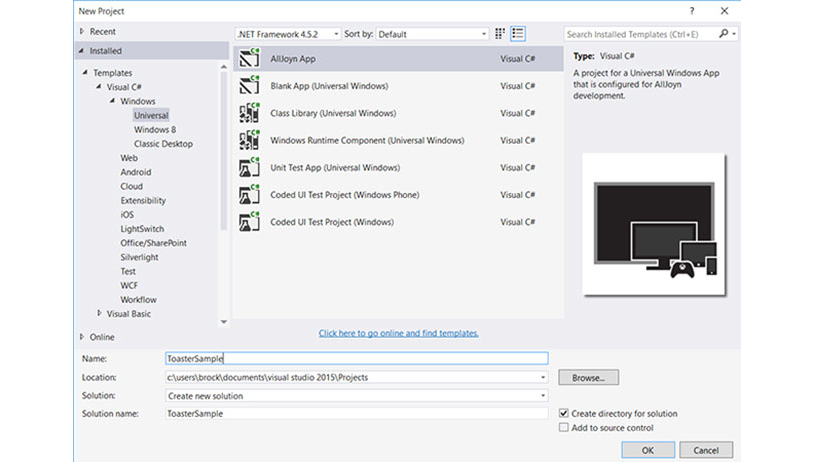Click the AllJoyn App template icon
The image size is (814, 462).
pyautogui.click(x=249, y=59)
